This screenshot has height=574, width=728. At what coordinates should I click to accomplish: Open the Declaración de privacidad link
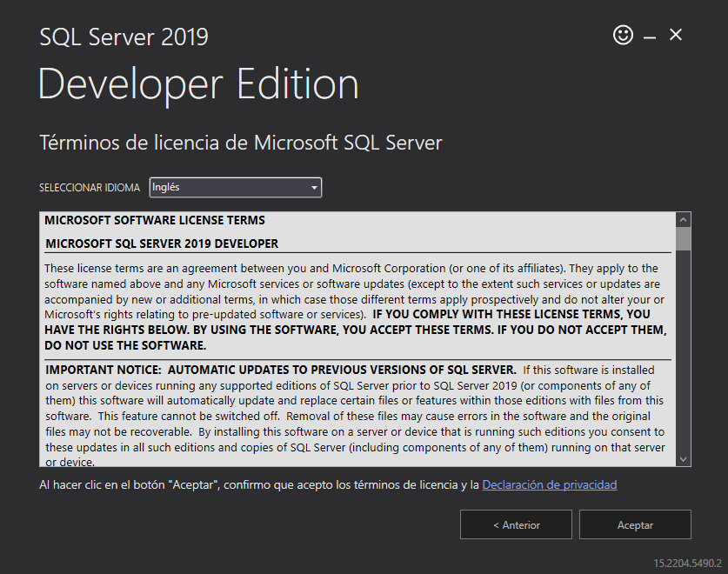[x=549, y=484]
